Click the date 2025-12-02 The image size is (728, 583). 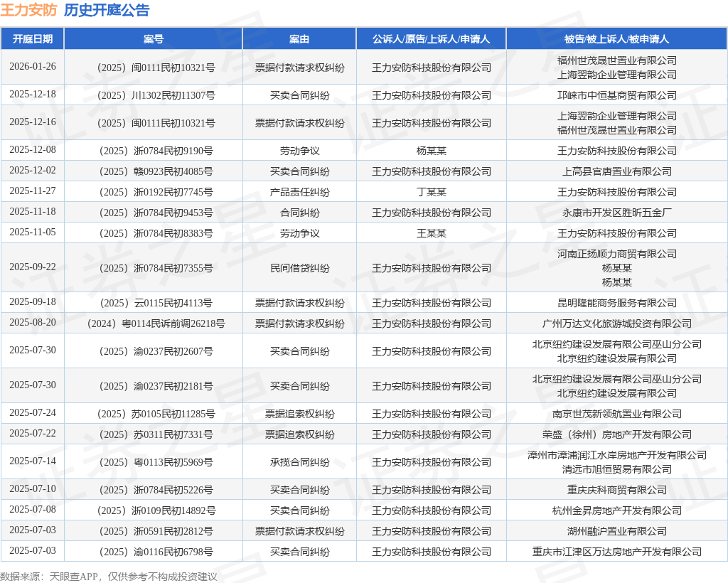click(33, 171)
